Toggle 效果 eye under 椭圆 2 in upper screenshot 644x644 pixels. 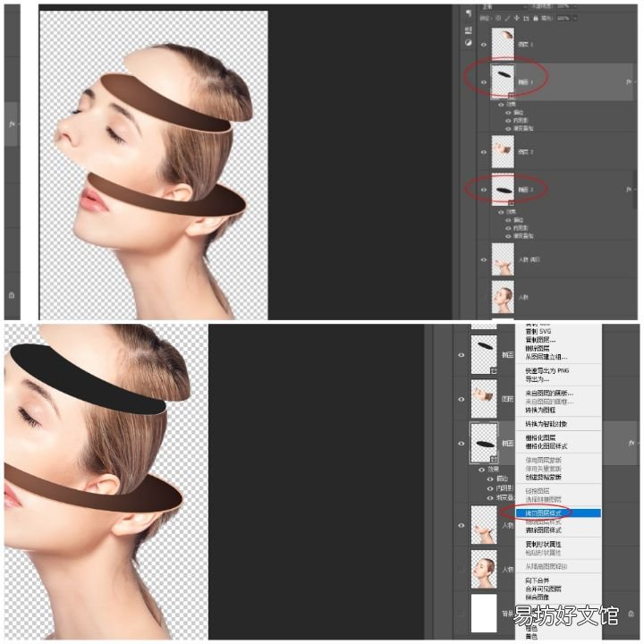click(x=501, y=212)
